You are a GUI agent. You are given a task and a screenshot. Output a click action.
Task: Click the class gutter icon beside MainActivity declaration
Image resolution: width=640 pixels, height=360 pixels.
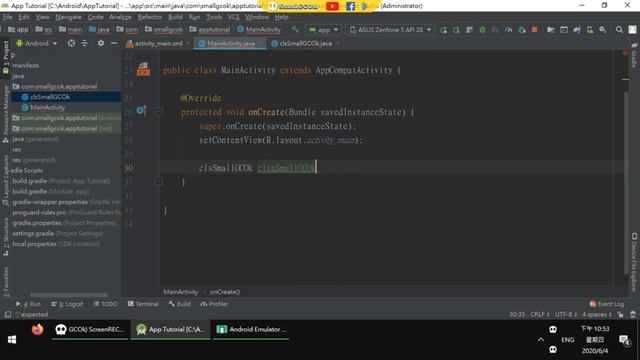pyautogui.click(x=143, y=69)
